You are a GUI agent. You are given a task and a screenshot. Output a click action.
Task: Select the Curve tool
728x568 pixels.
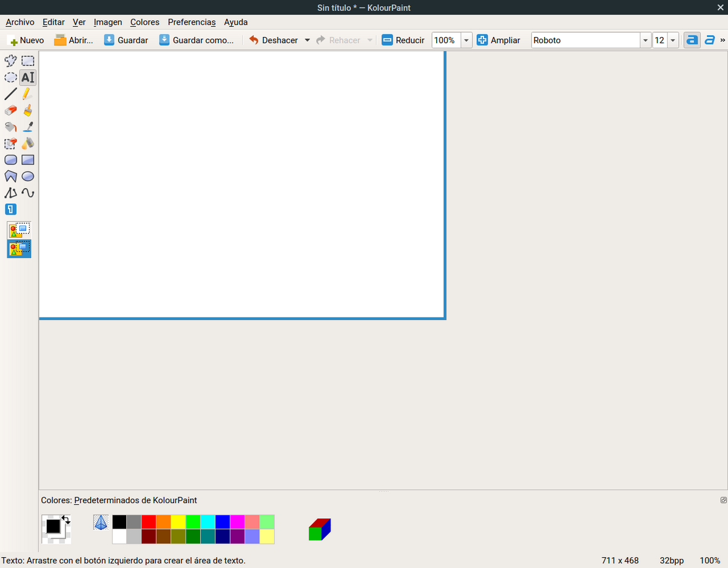tap(28, 193)
